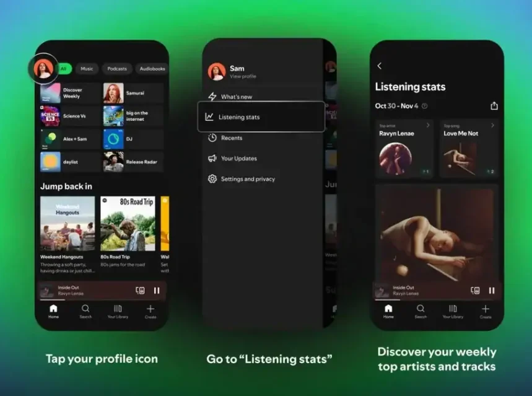Click the Listening stats chart icon

tap(209, 117)
